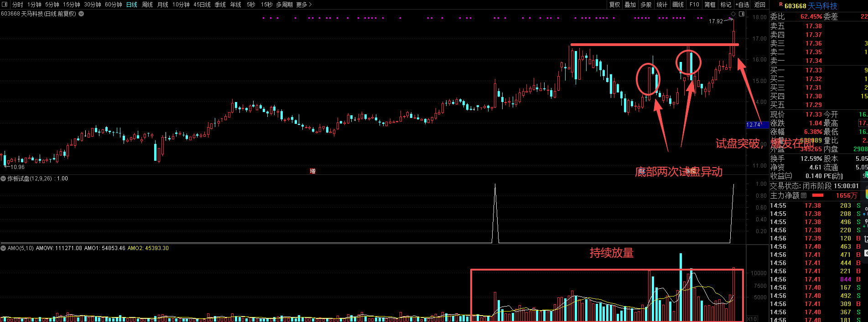Click the 卖五 17.38 order row
Screen dimensions: 868x322
click(819, 26)
